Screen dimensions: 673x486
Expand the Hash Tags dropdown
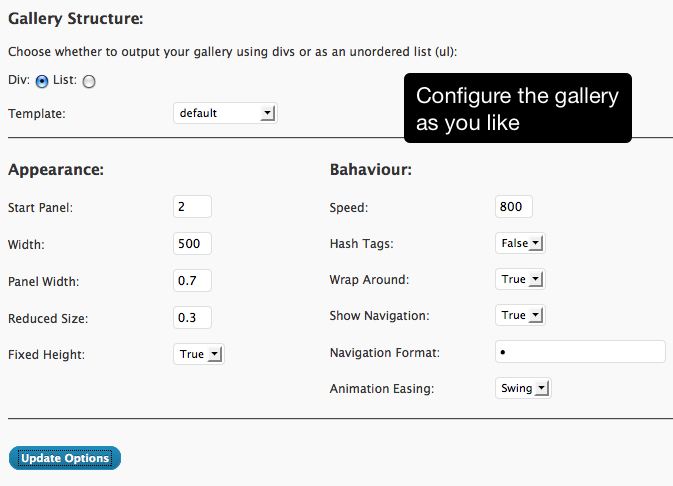coord(520,243)
